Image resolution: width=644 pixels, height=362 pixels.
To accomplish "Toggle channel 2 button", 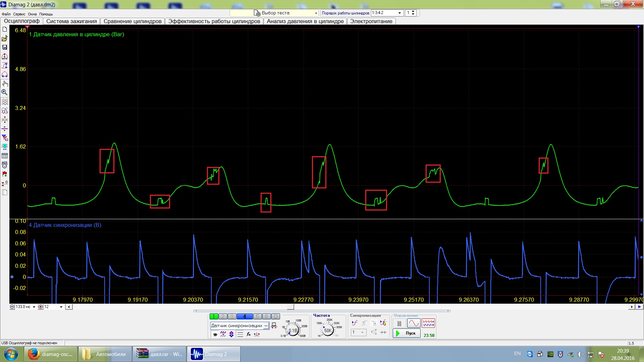I will tap(223, 316).
